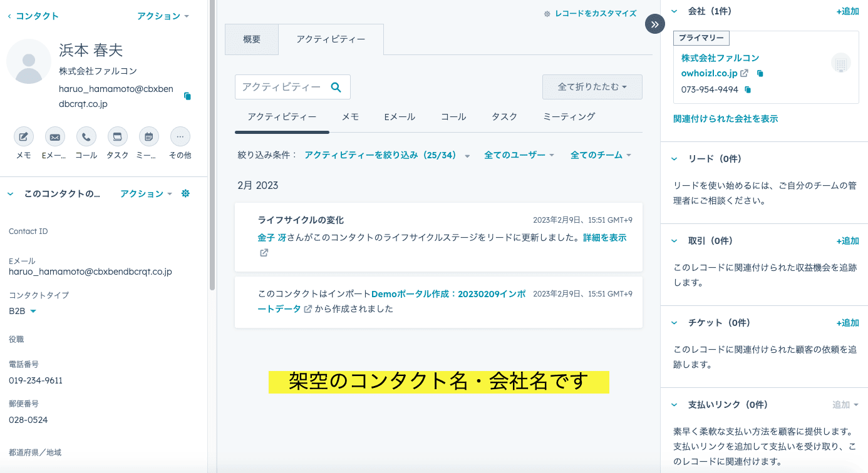This screenshot has height=473, width=868.
Task: Open the owhoizl.co.jp domain link
Action: (710, 73)
